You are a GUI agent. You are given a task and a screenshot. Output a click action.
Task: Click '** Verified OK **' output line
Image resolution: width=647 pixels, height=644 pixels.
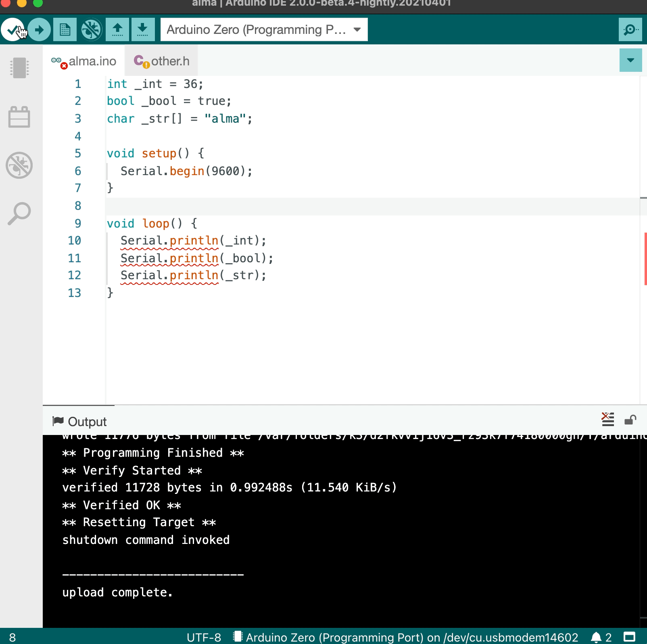(x=122, y=505)
